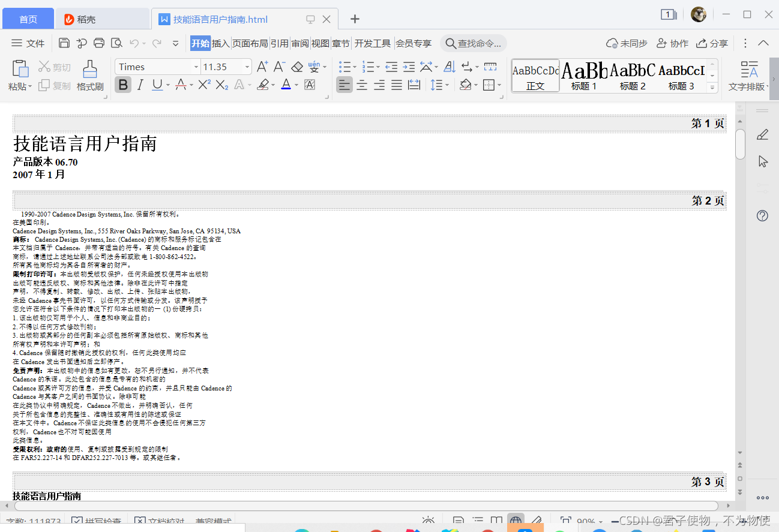Click the Redo arrow icon
This screenshot has height=532, width=779.
pyautogui.click(x=157, y=43)
